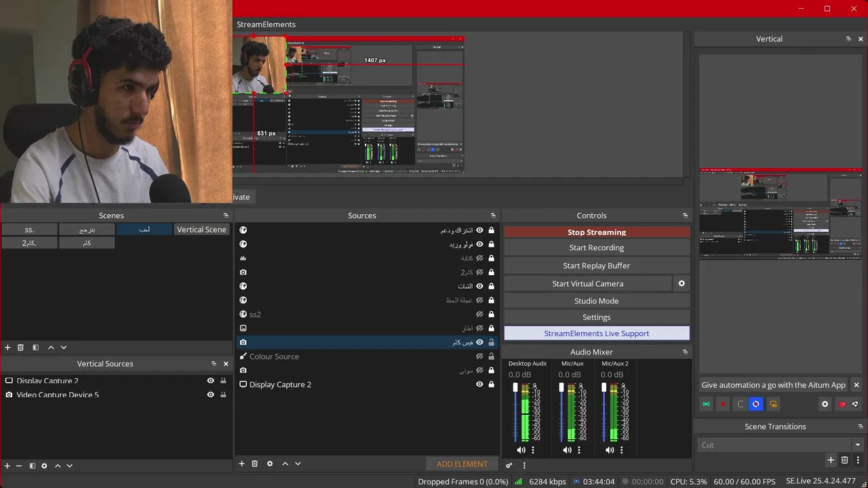The image size is (868, 488).
Task: Delete selected scene with Scenes trash icon
Action: [20, 348]
